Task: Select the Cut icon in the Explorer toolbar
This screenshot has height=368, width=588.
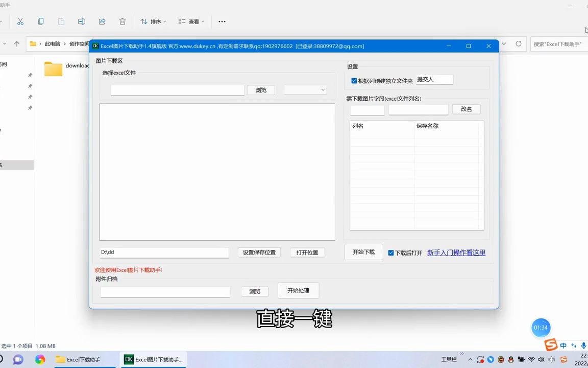Action: (x=20, y=21)
